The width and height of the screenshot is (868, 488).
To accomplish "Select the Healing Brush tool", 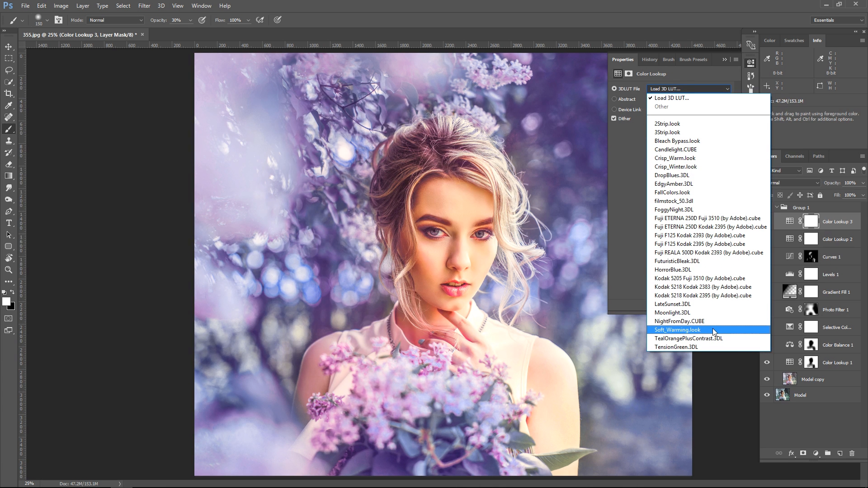I will [9, 117].
